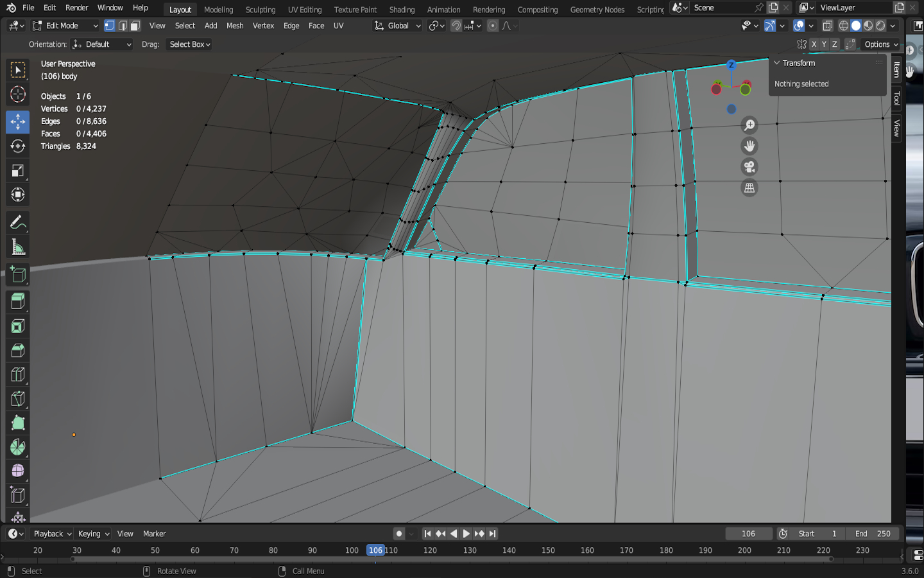Viewport: 924px width, 578px height.
Task: Enable edge select mode
Action: point(123,26)
